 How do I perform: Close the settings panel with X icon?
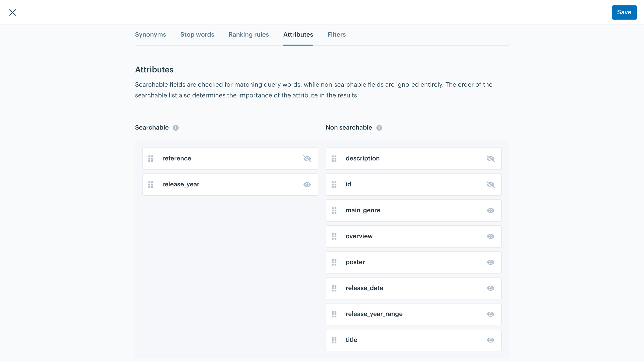click(x=12, y=12)
